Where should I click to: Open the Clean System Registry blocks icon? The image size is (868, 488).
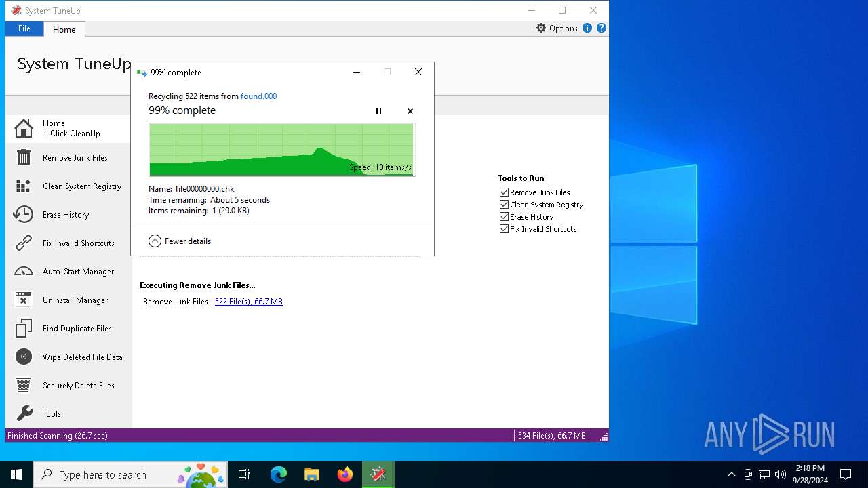click(24, 186)
